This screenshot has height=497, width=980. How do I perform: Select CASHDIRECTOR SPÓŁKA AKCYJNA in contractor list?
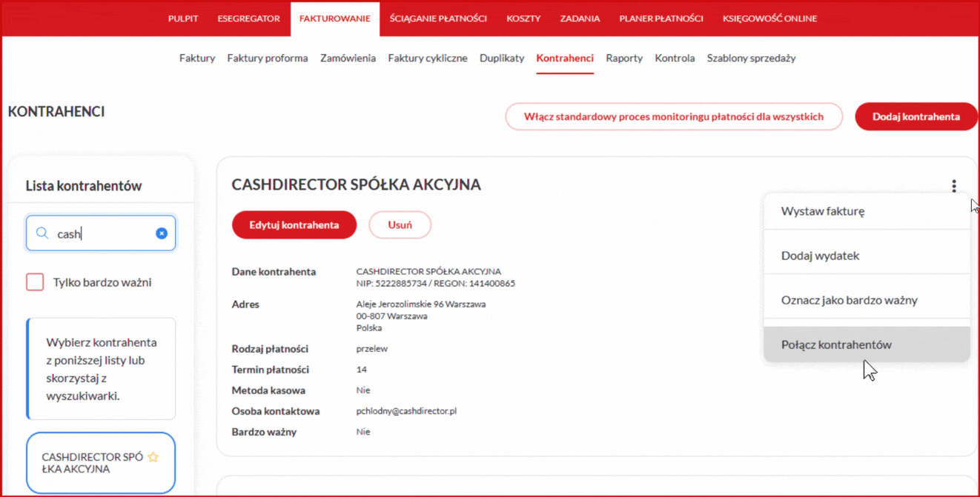(x=101, y=463)
